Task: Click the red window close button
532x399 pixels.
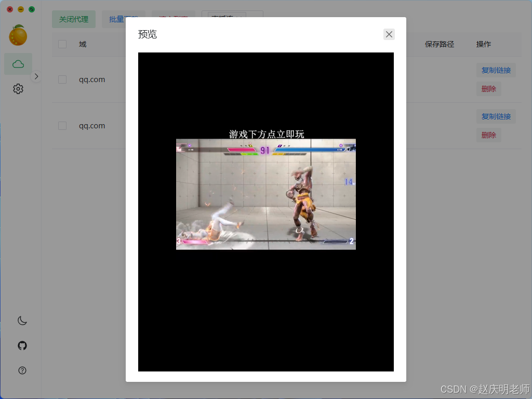Action: click(x=10, y=9)
